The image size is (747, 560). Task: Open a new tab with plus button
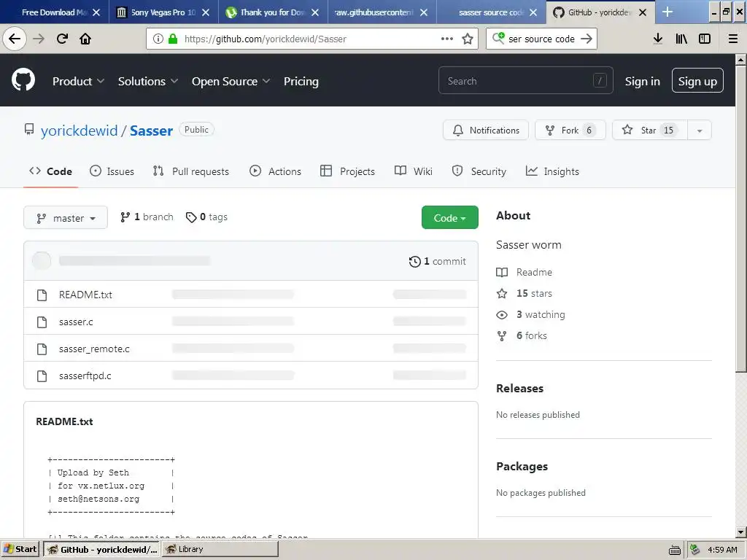pos(667,12)
